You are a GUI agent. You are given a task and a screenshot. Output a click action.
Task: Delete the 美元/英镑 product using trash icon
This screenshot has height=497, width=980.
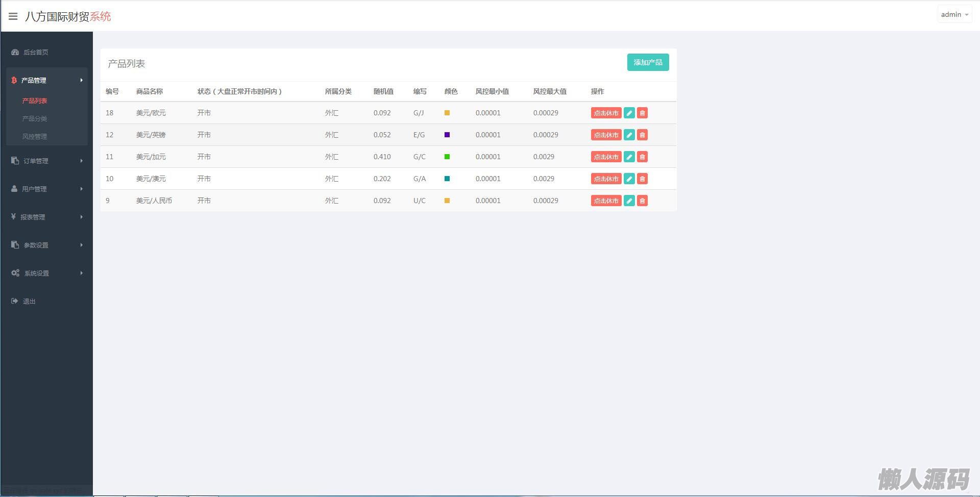tap(642, 135)
